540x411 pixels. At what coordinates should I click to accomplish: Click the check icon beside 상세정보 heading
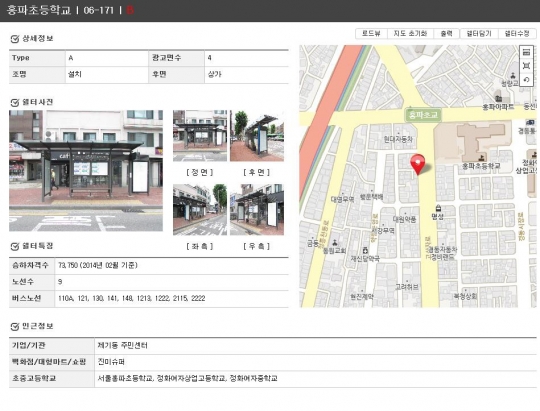14,39
